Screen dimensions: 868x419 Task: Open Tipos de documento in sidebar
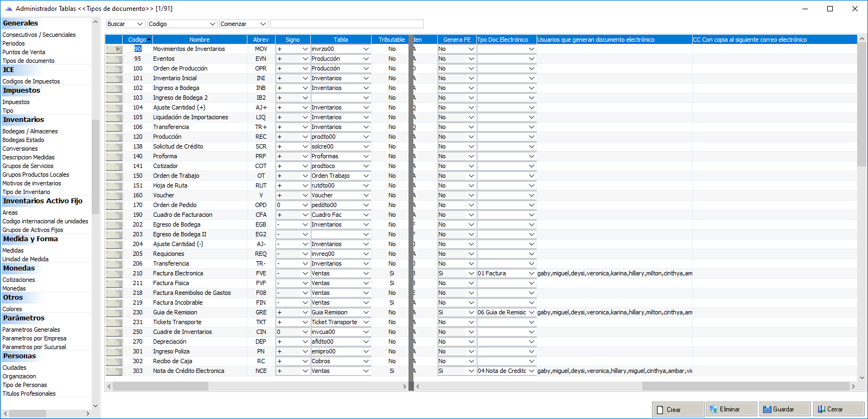(28, 61)
